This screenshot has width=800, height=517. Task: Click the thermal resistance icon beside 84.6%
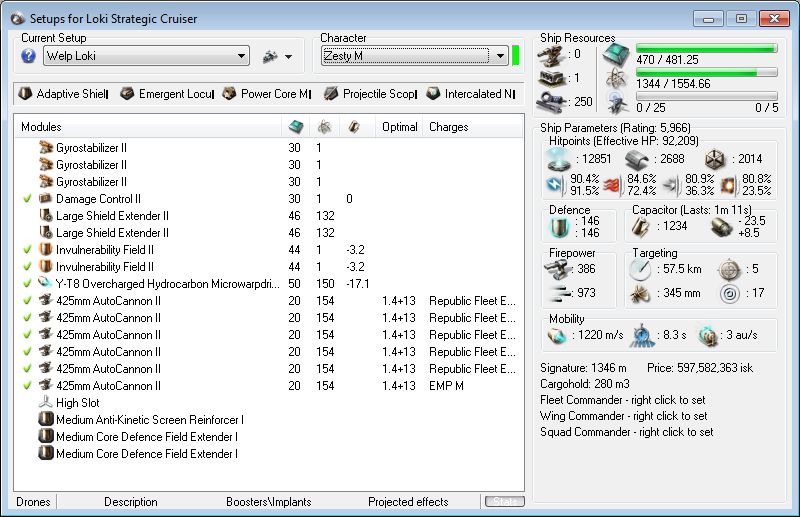tap(613, 185)
